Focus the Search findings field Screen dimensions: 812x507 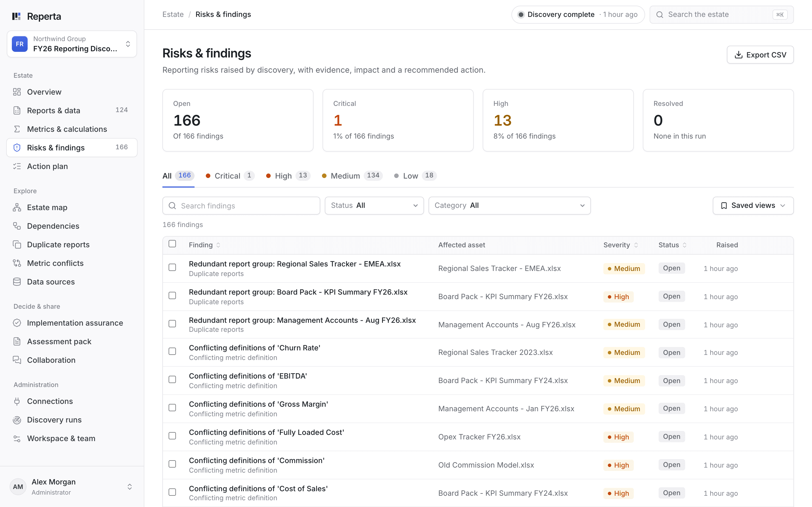point(241,206)
